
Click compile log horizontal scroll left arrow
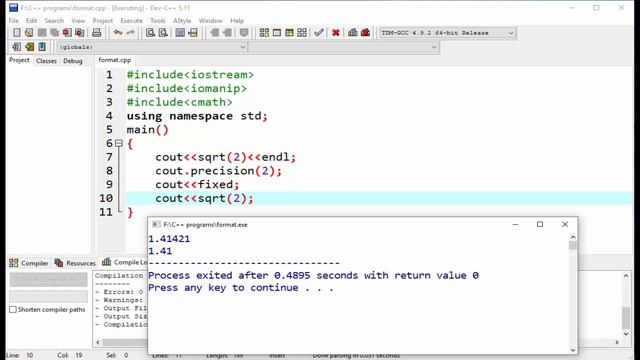(x=98, y=342)
